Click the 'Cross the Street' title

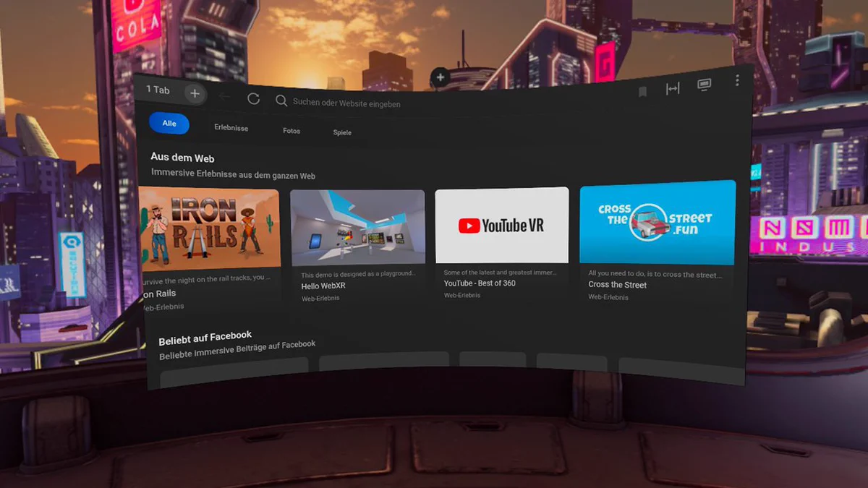click(x=617, y=285)
